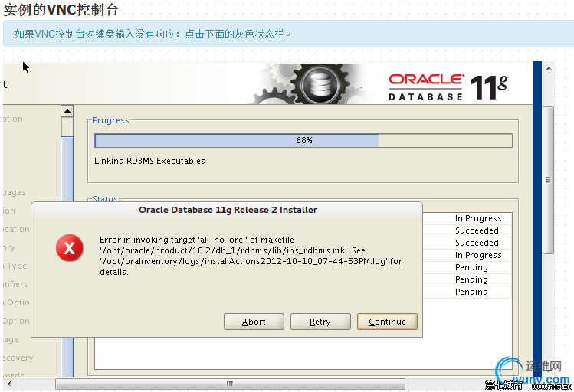Click the Retry button
Viewport: 574px width, 392px height.
pos(320,322)
